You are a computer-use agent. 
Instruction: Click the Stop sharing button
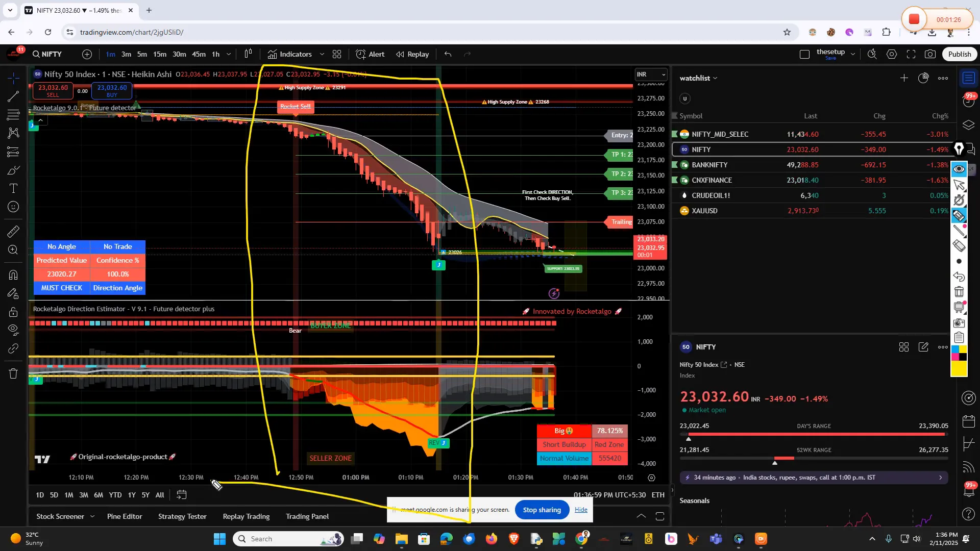click(x=542, y=510)
